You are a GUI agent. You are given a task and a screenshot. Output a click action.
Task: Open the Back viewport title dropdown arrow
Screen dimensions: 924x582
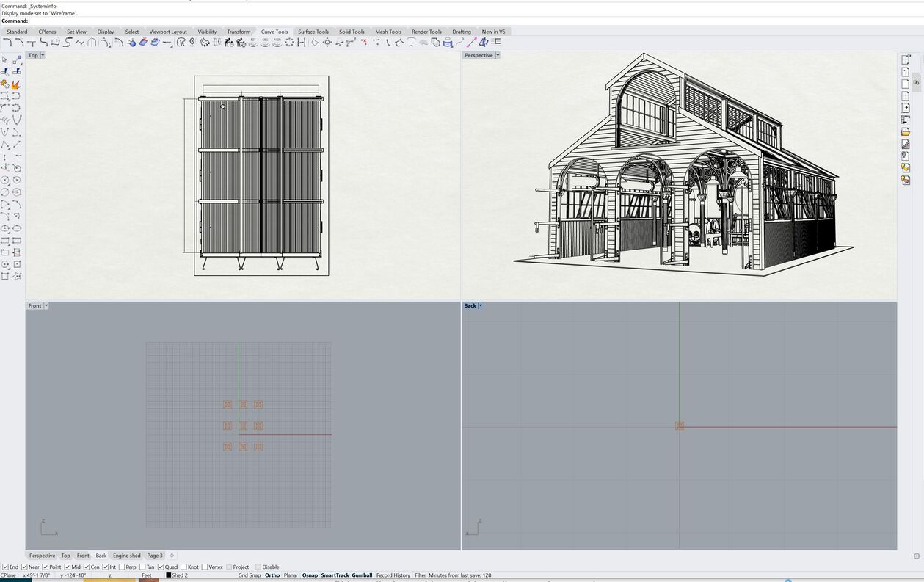(x=481, y=305)
